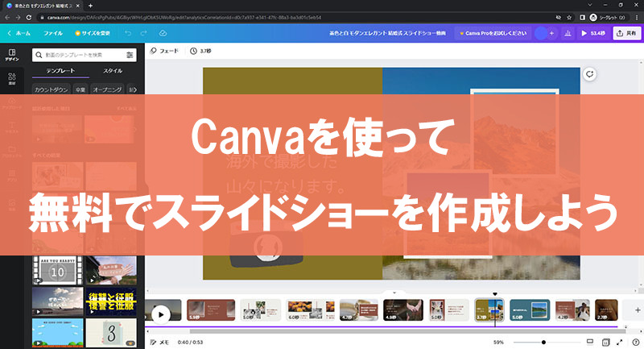This screenshot has width=644, height=349.
Task: Open the 59% zoom level menu
Action: click(498, 342)
